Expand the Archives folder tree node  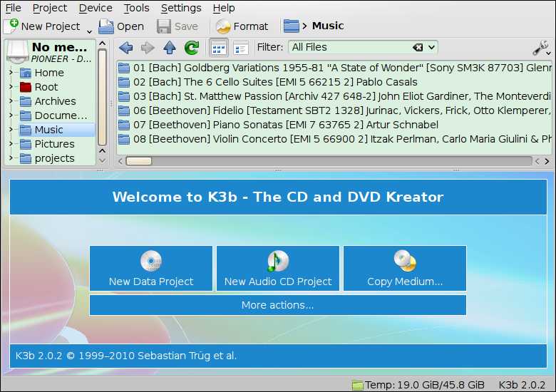click(11, 101)
